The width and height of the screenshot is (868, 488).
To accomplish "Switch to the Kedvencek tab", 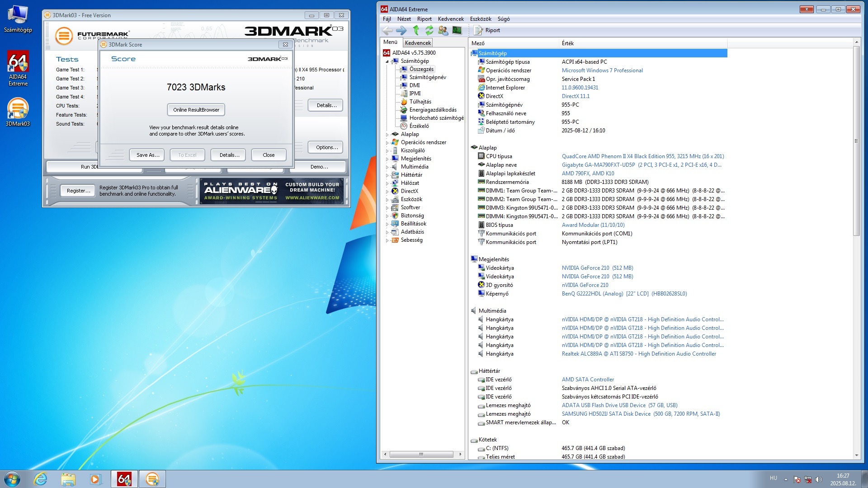I will pyautogui.click(x=418, y=43).
